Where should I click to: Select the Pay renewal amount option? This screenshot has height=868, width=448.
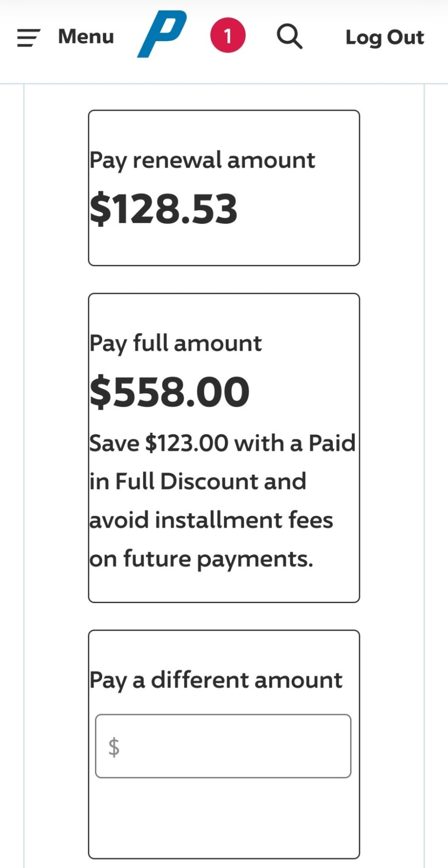(x=202, y=160)
